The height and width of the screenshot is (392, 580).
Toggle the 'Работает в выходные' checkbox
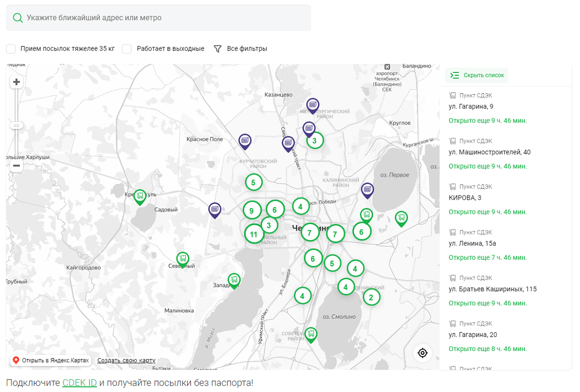[x=127, y=49]
